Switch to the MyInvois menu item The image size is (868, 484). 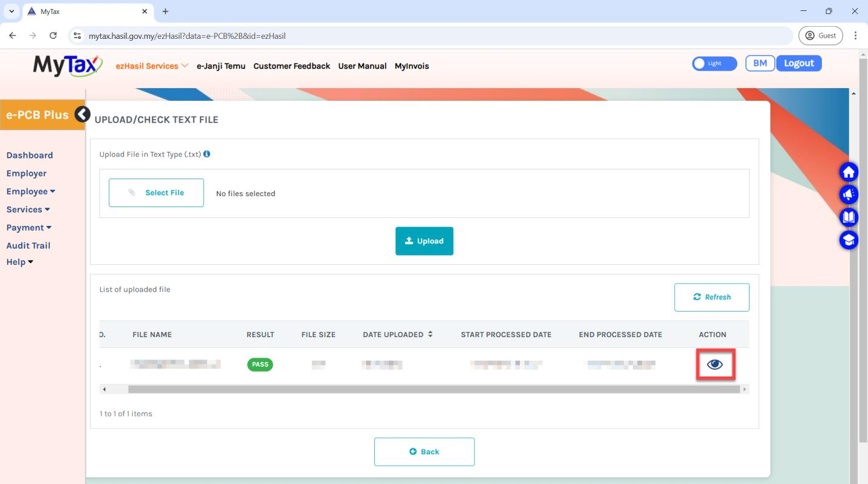click(412, 66)
